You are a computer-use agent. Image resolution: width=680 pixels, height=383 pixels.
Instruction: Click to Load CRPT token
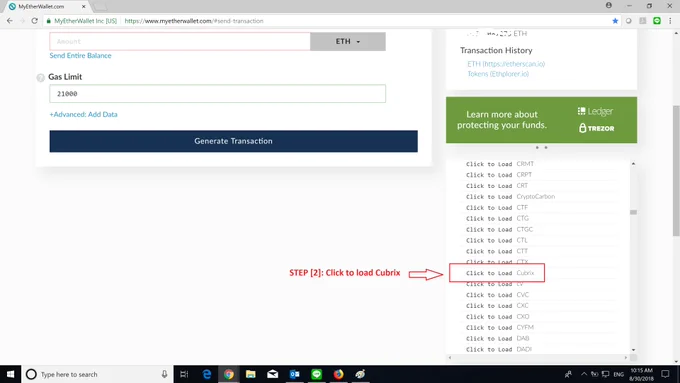point(499,175)
